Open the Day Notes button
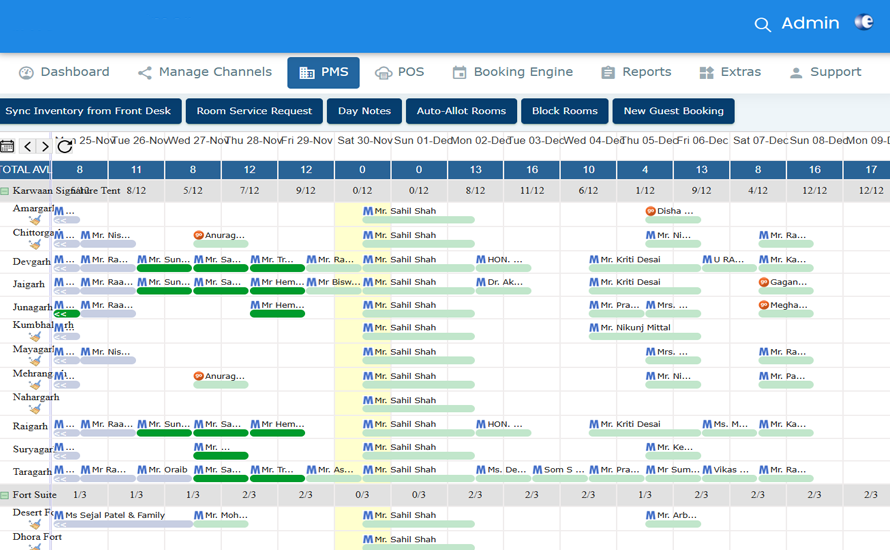Image resolution: width=890 pixels, height=550 pixels. coord(364,111)
